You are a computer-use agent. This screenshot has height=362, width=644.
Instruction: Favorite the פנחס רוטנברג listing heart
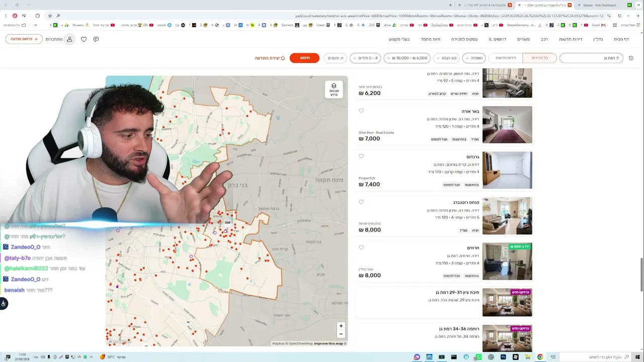tap(361, 202)
